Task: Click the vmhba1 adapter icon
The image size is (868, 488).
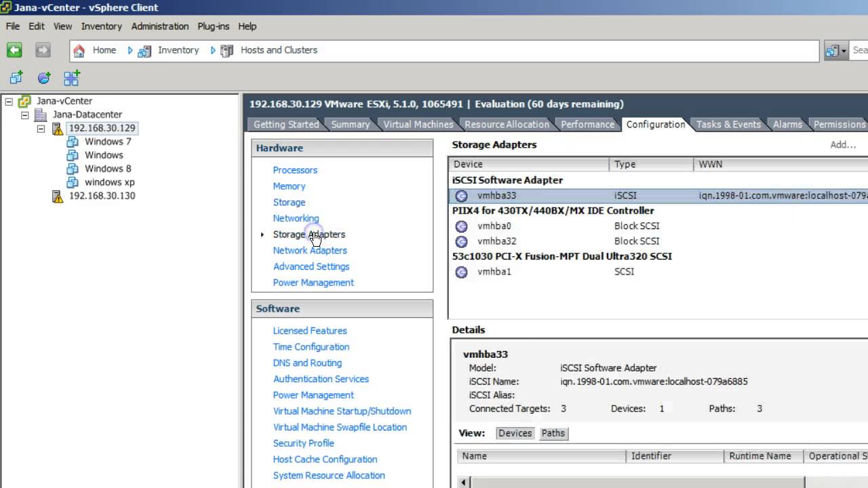Action: point(462,272)
